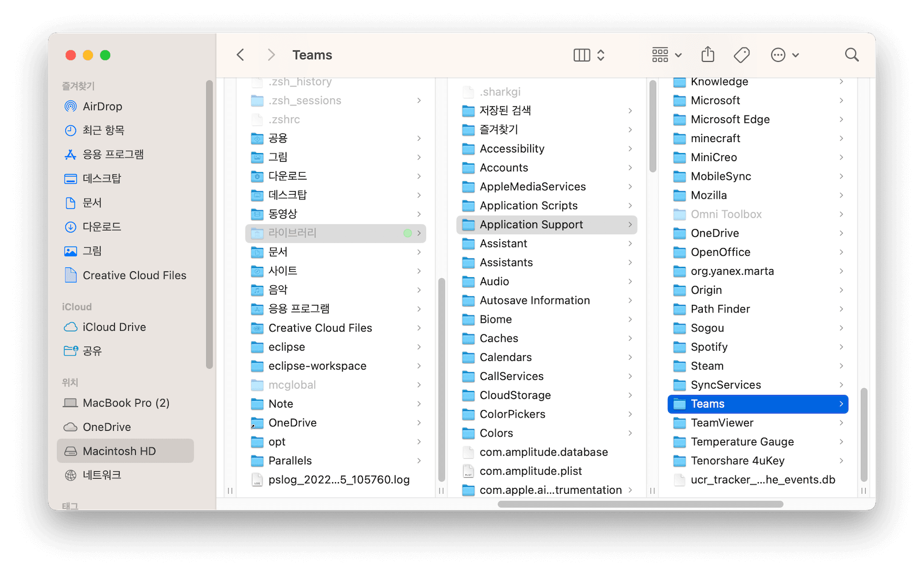The width and height of the screenshot is (924, 574).
Task: Expand the Teams folder chevron
Action: click(x=841, y=404)
